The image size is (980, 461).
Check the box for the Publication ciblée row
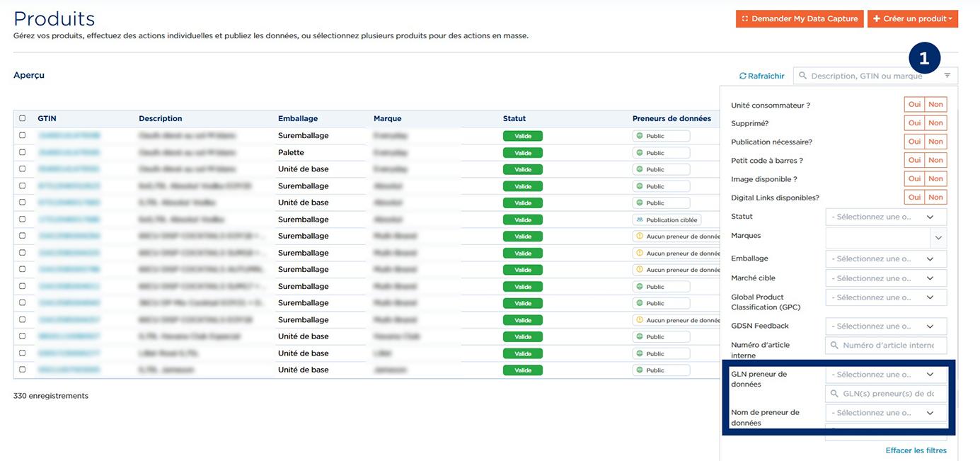point(23,220)
